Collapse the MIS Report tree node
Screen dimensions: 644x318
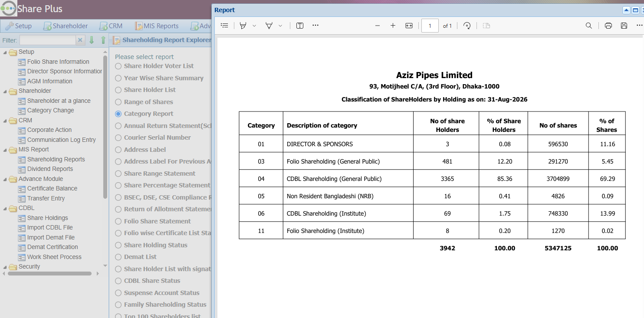tap(5, 150)
